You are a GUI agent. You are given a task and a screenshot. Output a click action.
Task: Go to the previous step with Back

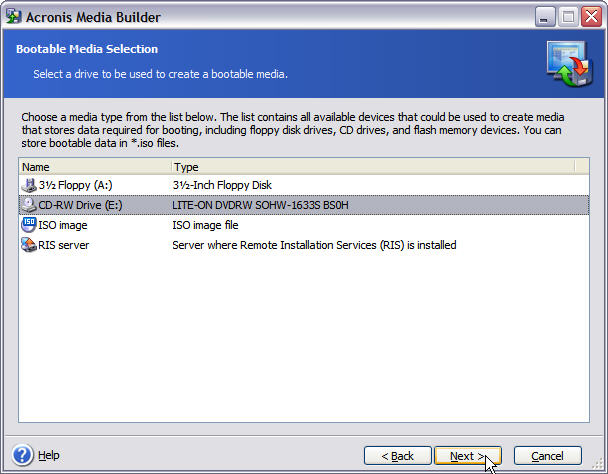[x=397, y=456]
